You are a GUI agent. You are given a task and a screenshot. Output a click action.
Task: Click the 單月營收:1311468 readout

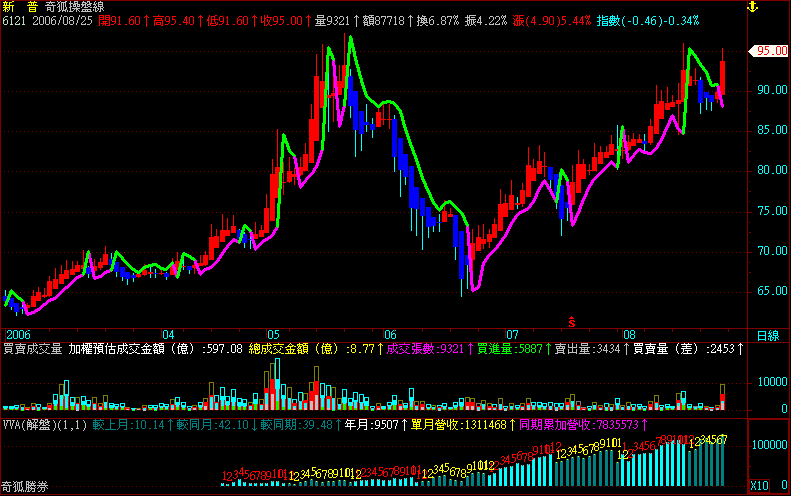462,425
